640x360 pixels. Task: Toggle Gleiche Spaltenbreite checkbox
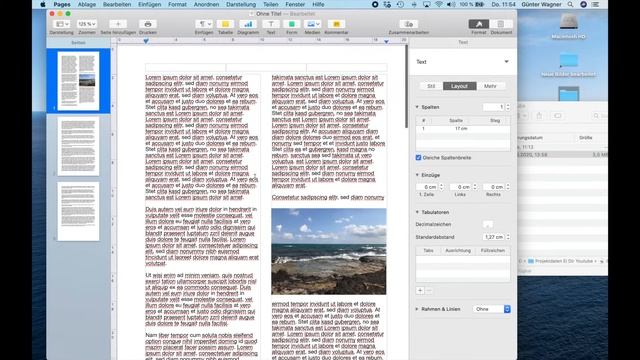[418, 158]
